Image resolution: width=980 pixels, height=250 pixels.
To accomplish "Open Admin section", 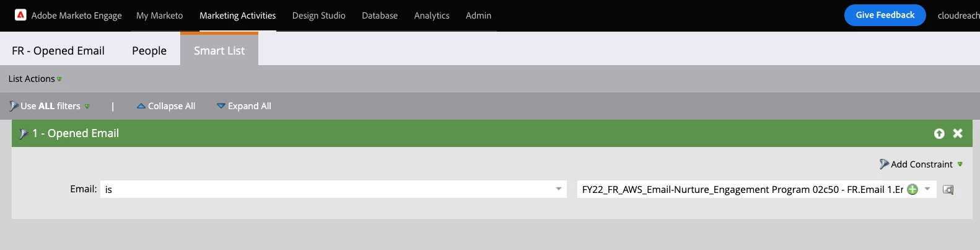I will click(x=478, y=16).
